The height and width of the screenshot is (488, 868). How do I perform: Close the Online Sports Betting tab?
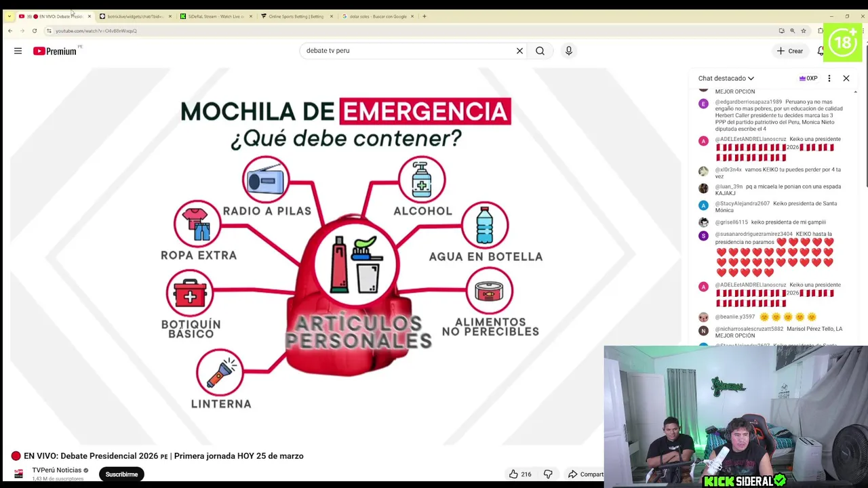(332, 16)
